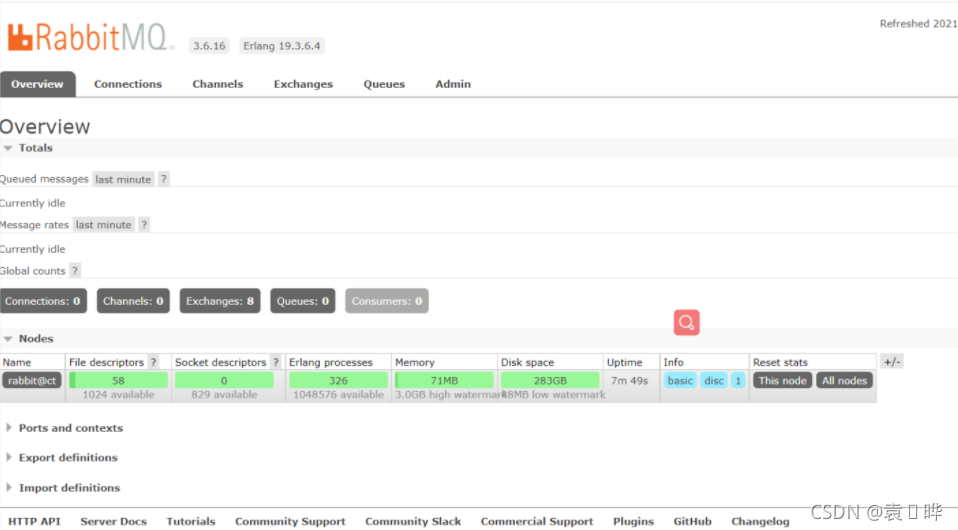
Task: Open the Commercial Support link
Action: click(537, 521)
